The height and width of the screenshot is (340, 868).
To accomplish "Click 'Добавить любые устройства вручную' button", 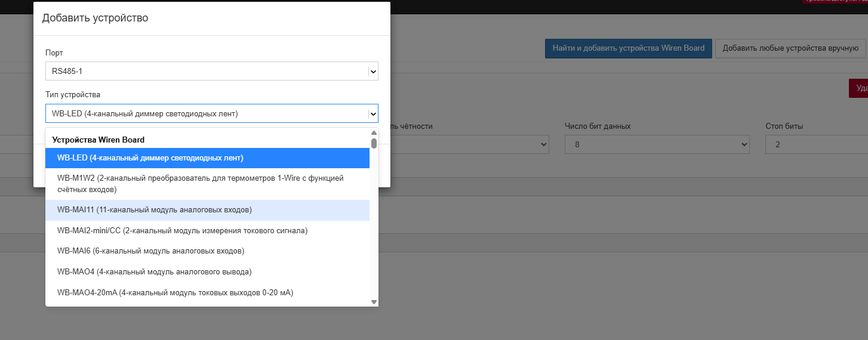I will (790, 48).
